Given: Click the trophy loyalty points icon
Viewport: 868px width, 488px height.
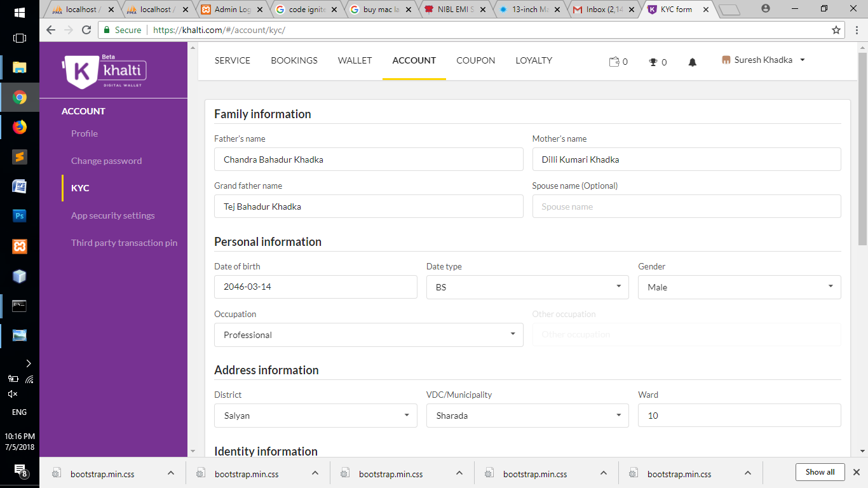Looking at the screenshot, I should [x=653, y=62].
